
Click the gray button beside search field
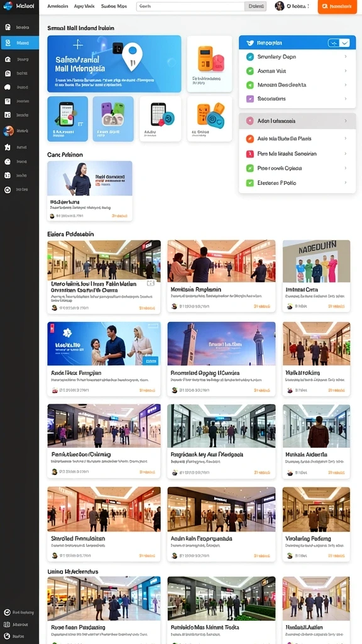(255, 6)
